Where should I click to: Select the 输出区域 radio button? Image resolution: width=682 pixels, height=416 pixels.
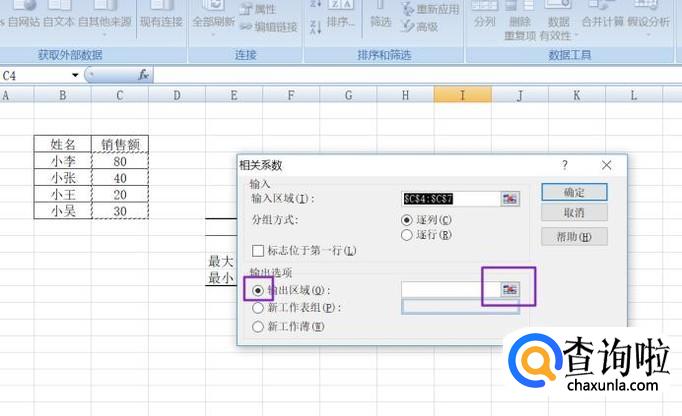point(259,290)
